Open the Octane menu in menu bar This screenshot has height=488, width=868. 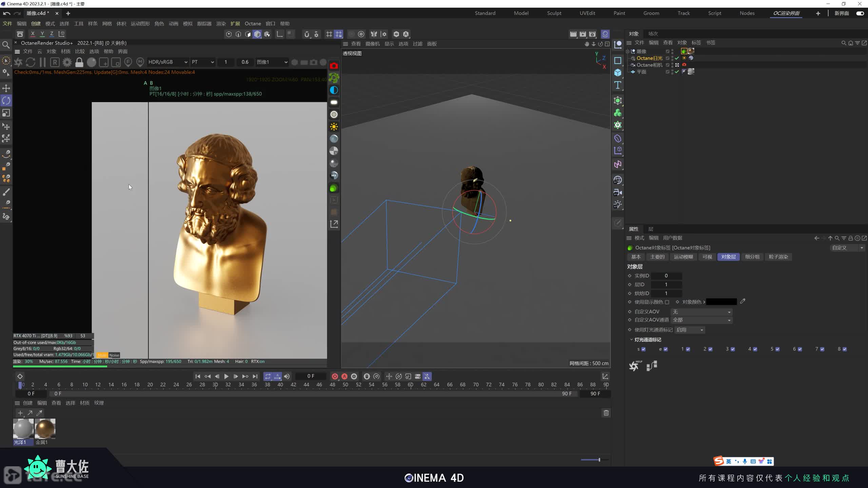click(253, 23)
